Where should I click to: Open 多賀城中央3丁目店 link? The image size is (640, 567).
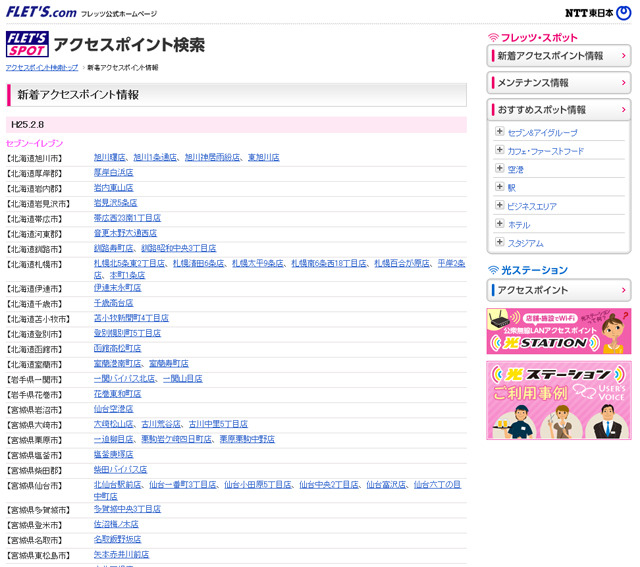point(127,509)
